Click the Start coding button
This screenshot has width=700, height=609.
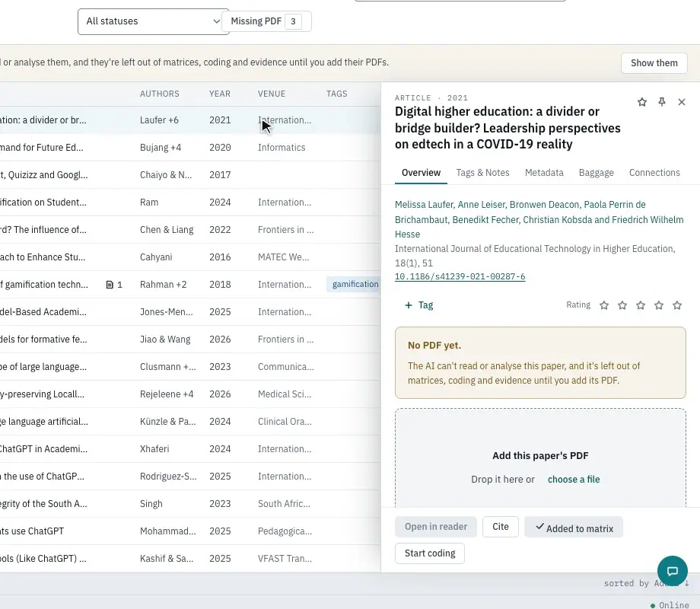[x=430, y=553]
